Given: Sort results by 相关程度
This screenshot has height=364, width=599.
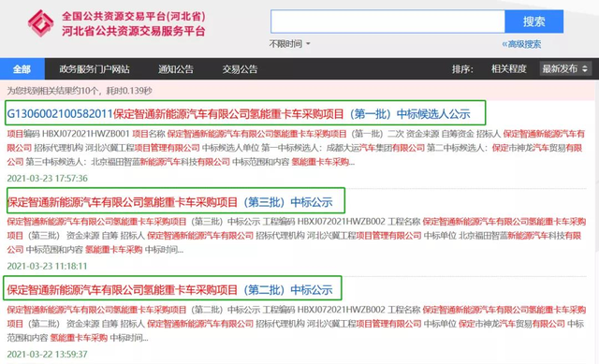Looking at the screenshot, I should [508, 68].
